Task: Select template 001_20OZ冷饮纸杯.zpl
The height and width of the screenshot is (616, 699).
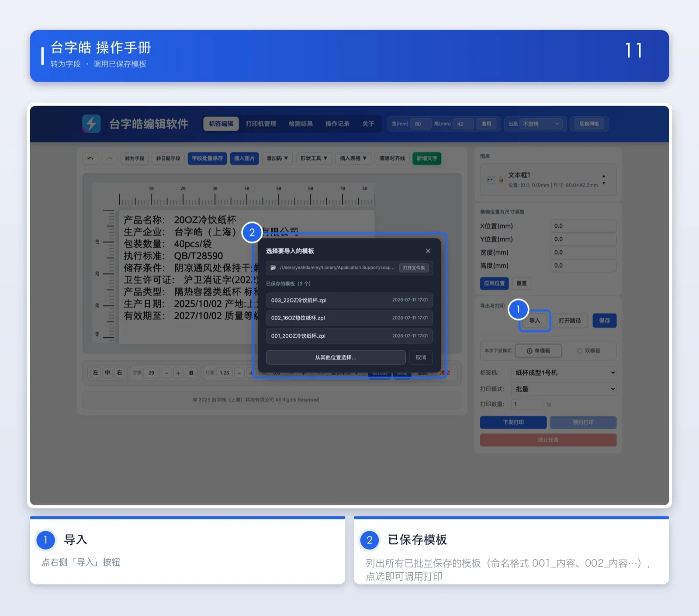Action: click(x=349, y=336)
